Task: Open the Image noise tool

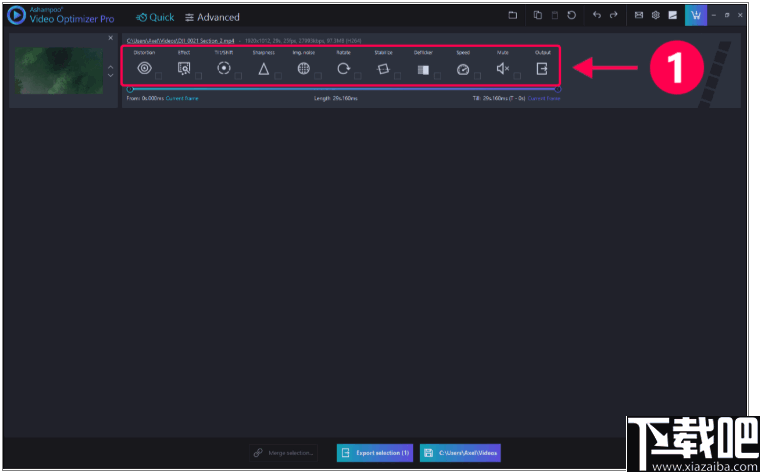Action: 304,69
